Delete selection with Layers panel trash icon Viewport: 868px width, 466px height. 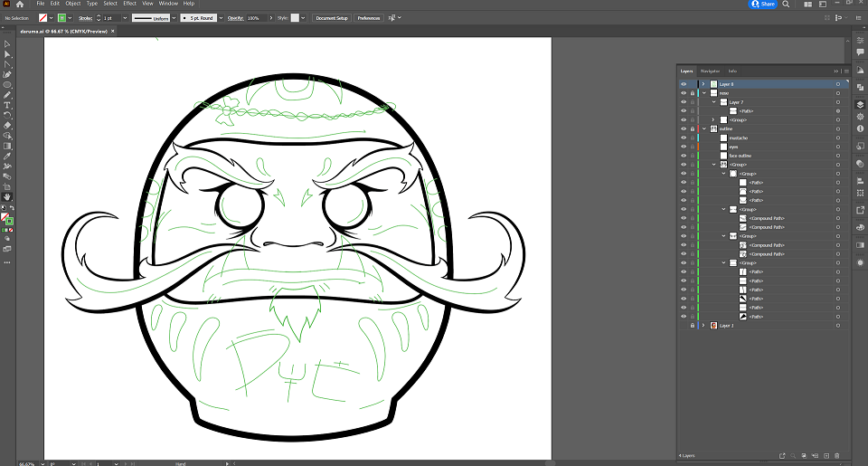point(837,455)
